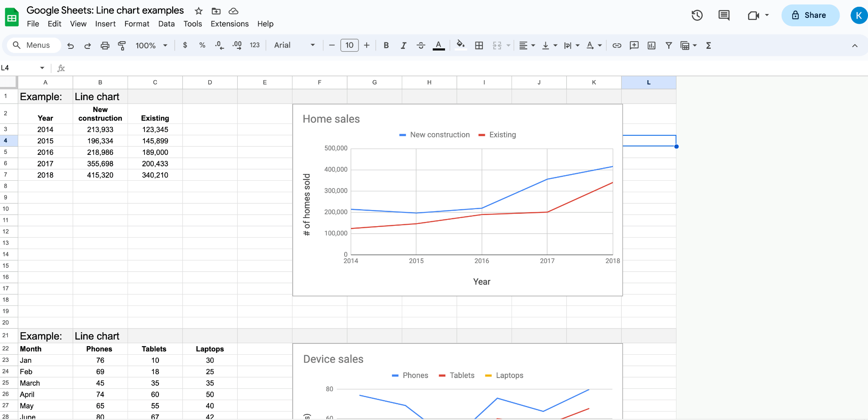Viewport: 868px width, 420px height.
Task: Open the Insert menu
Action: click(x=106, y=24)
